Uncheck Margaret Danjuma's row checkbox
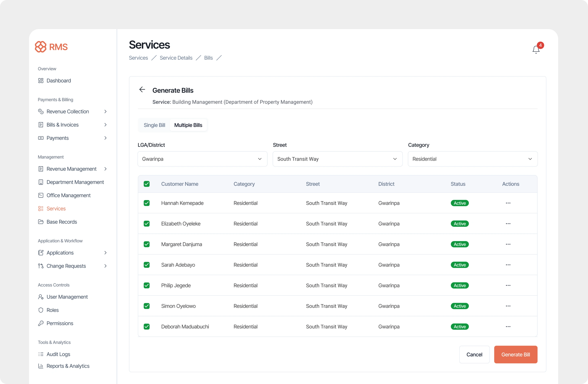Image resolution: width=588 pixels, height=384 pixels. point(147,244)
